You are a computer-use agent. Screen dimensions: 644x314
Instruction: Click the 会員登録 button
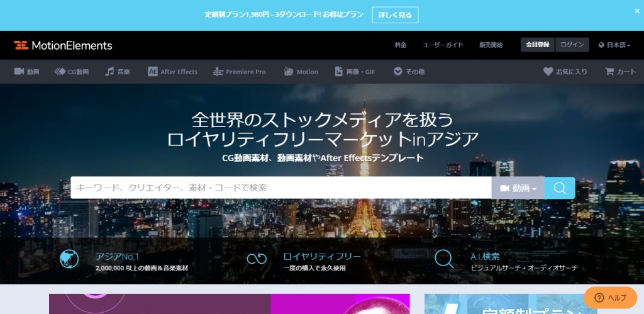pos(538,45)
